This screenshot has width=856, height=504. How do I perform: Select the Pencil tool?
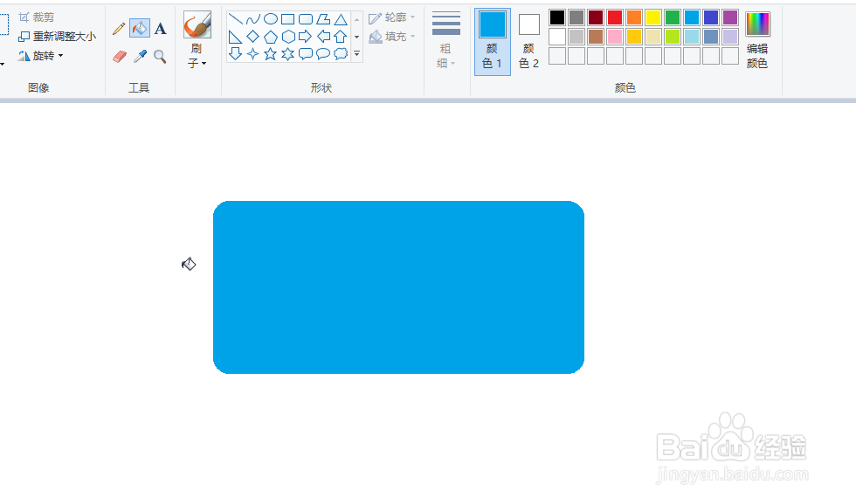point(119,29)
